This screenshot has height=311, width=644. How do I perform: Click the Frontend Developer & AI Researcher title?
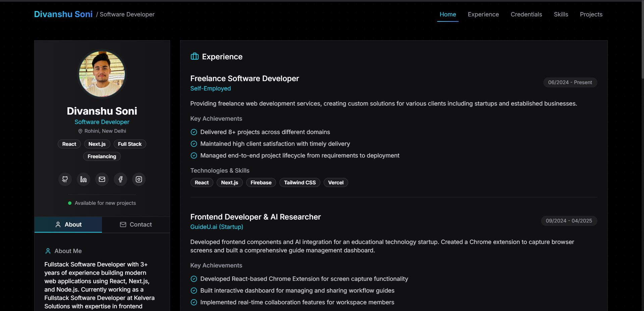256,217
